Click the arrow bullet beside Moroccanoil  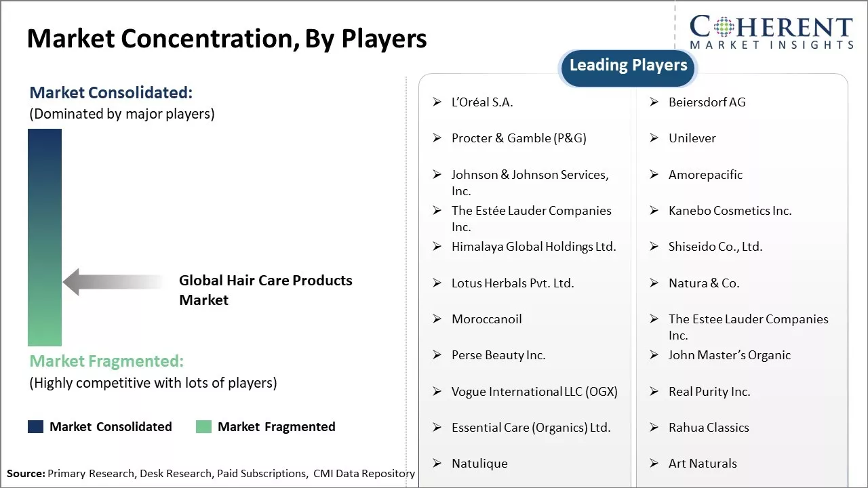(x=437, y=319)
